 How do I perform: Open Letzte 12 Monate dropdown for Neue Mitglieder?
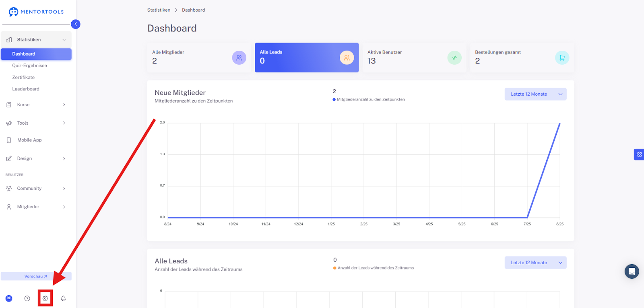pyautogui.click(x=535, y=94)
